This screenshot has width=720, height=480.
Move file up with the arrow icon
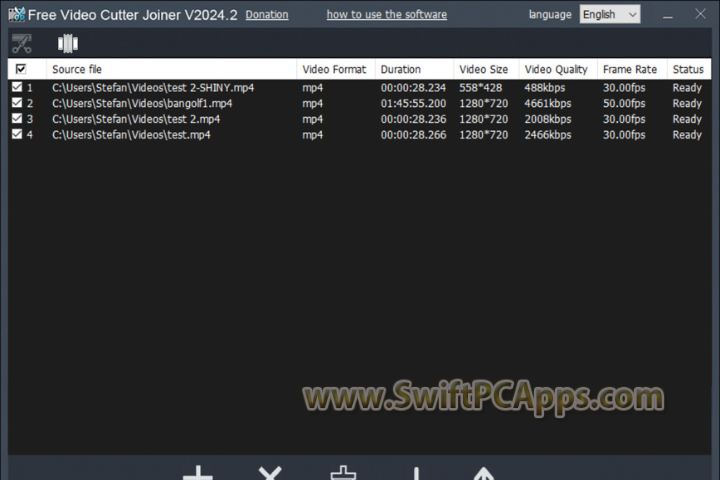tap(484, 474)
